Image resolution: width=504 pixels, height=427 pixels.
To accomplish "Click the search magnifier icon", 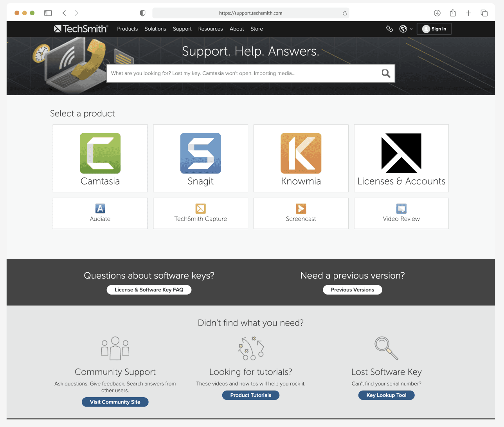I will point(386,73).
